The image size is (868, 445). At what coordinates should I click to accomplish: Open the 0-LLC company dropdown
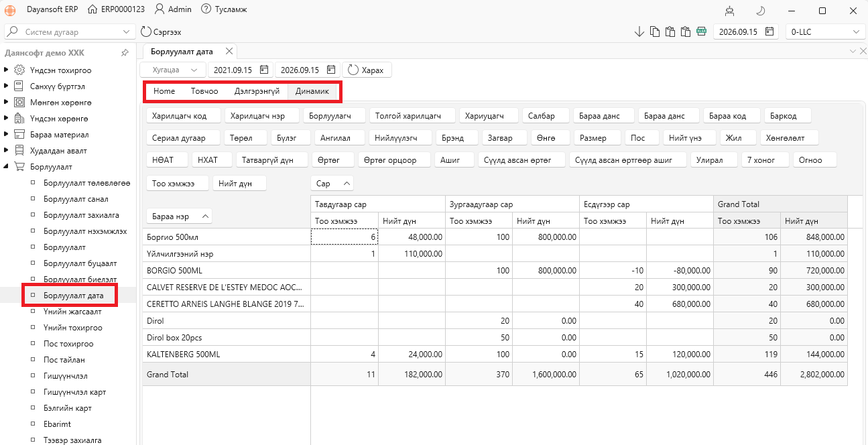tap(826, 31)
